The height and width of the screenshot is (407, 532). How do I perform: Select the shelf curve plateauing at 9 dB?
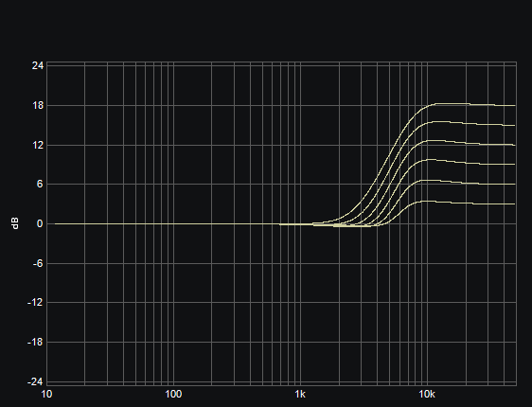point(475,164)
